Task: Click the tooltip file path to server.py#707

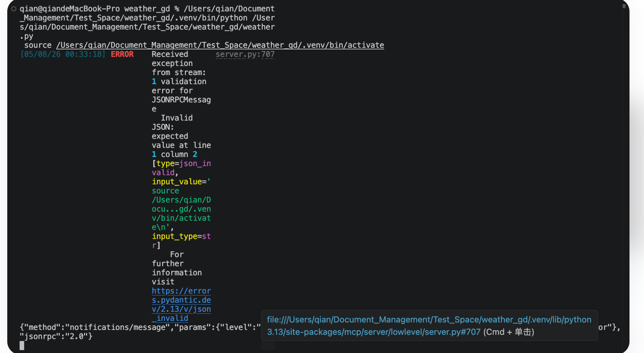Action: click(x=429, y=326)
